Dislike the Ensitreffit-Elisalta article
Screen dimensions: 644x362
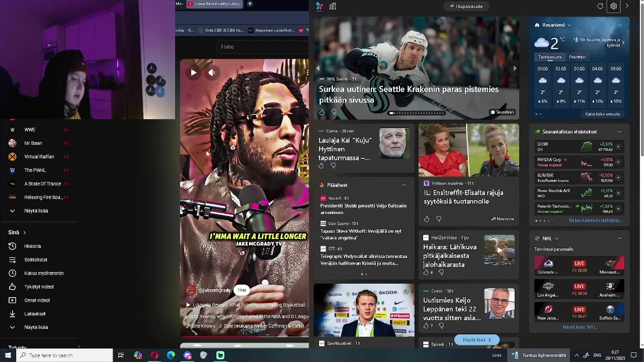(x=439, y=219)
